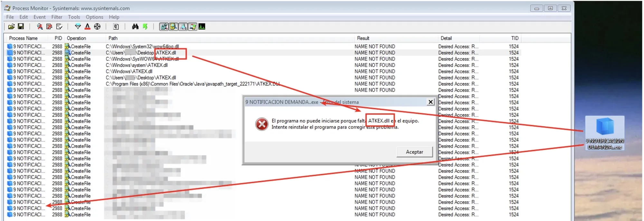The width and height of the screenshot is (644, 221).
Task: Click the Open file toolbar icon
Action: coord(11,26)
